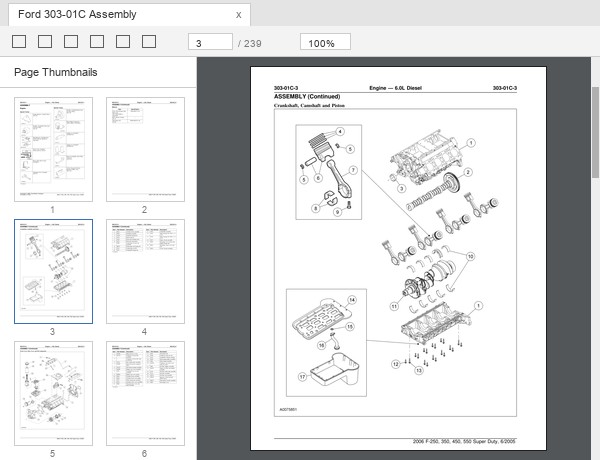Screen dimensions: 600x460
Task: Click callout 8 on rod bearing
Action: pyautogui.click(x=316, y=209)
